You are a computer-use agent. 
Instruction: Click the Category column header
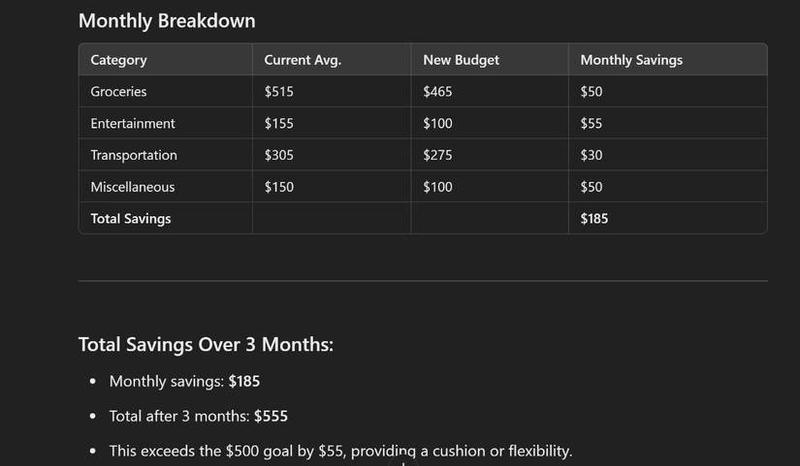coord(119,60)
